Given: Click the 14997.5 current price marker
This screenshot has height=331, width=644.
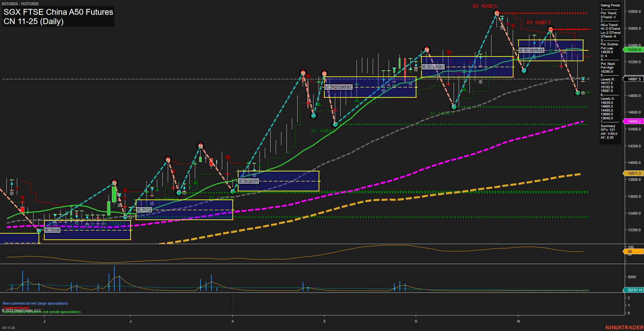Looking at the screenshot, I should coord(634,79).
